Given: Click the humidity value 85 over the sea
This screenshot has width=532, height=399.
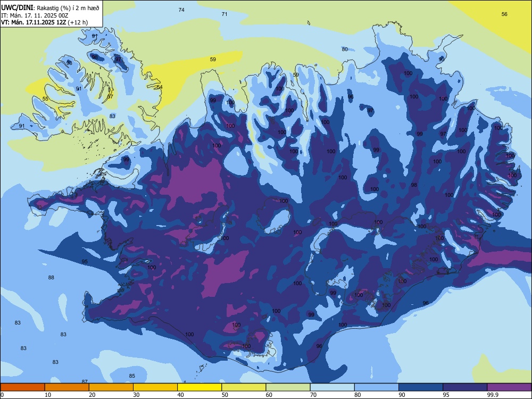Looking at the screenshot, I should point(132,376).
